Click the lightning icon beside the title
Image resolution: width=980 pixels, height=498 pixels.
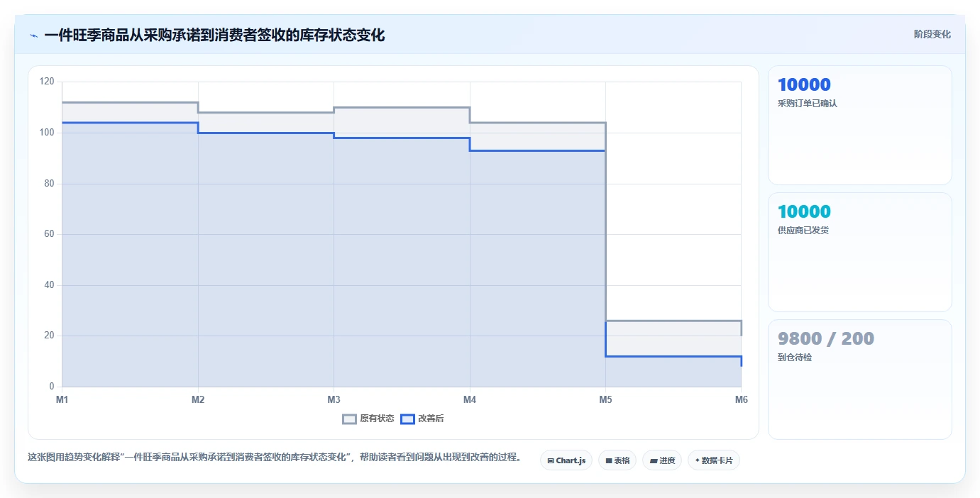pos(33,35)
